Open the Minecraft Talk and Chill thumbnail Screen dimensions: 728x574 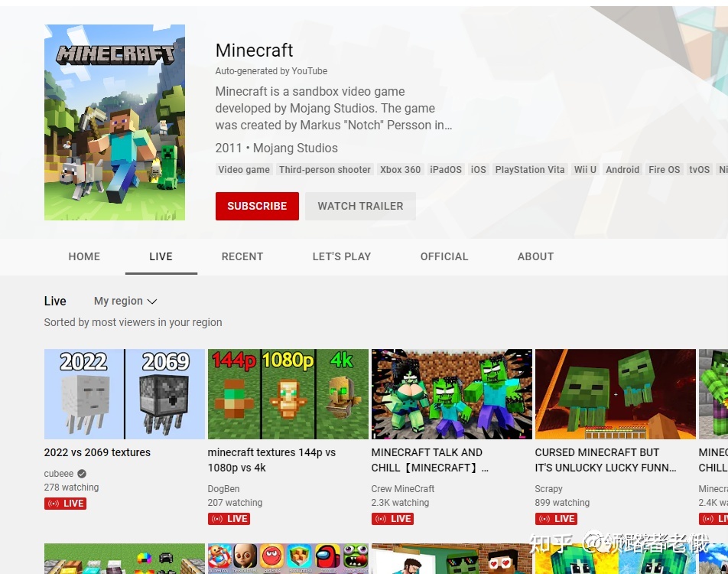tap(452, 394)
